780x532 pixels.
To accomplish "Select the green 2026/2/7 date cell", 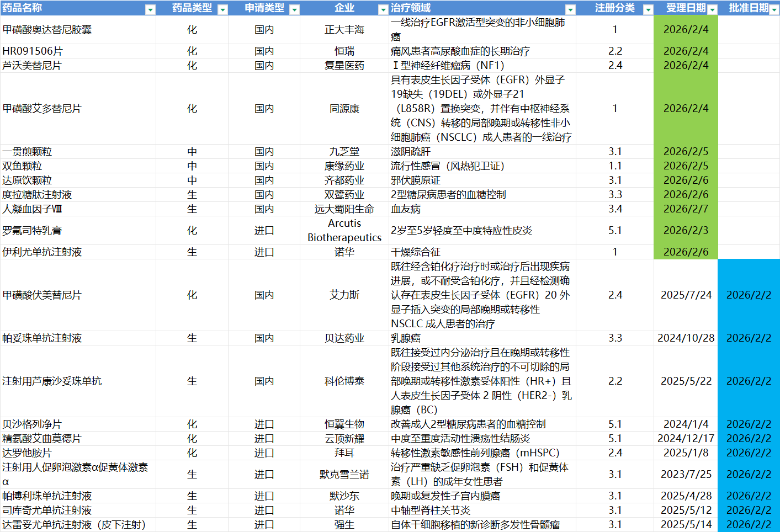I will [x=686, y=209].
